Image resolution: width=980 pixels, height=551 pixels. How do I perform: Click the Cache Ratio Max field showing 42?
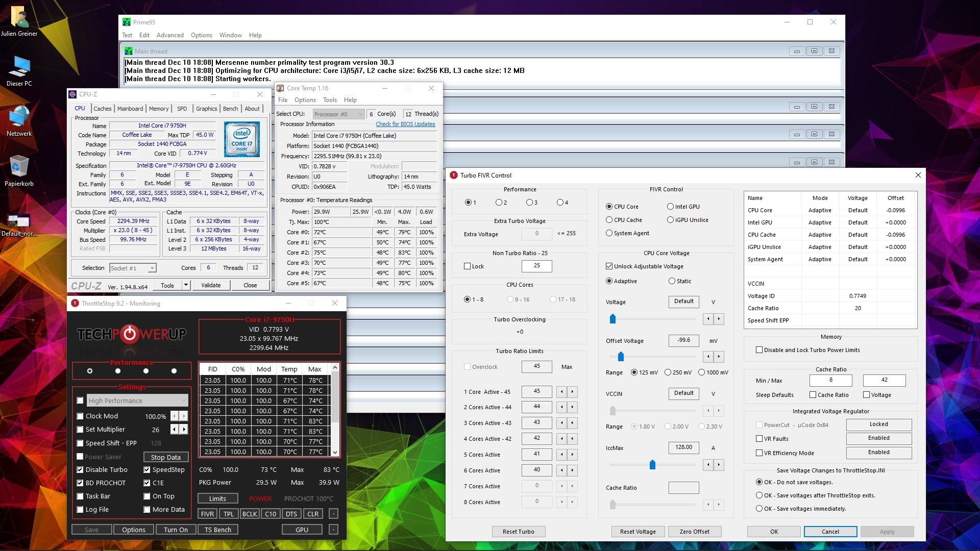pos(884,380)
